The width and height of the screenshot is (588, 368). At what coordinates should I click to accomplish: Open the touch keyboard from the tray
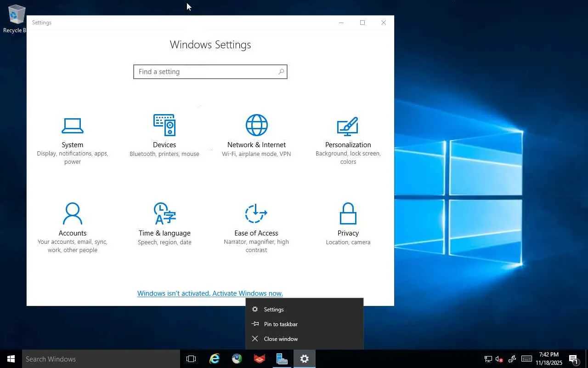[526, 359]
